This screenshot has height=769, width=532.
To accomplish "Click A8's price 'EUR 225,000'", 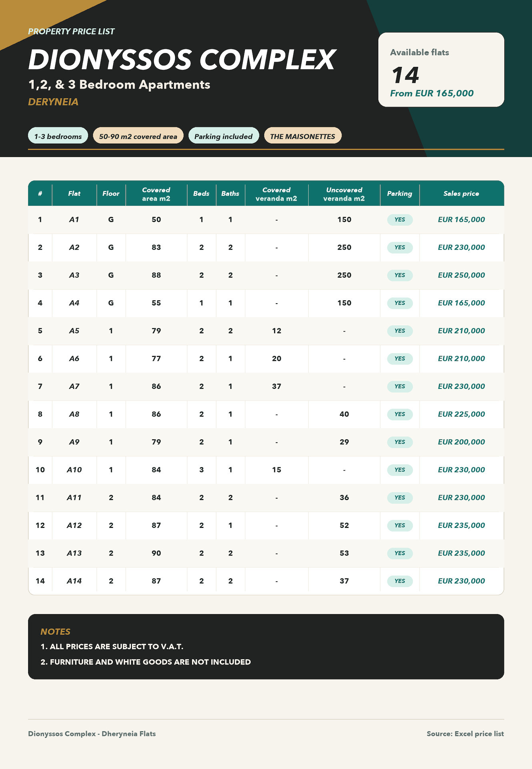I will [x=461, y=414].
